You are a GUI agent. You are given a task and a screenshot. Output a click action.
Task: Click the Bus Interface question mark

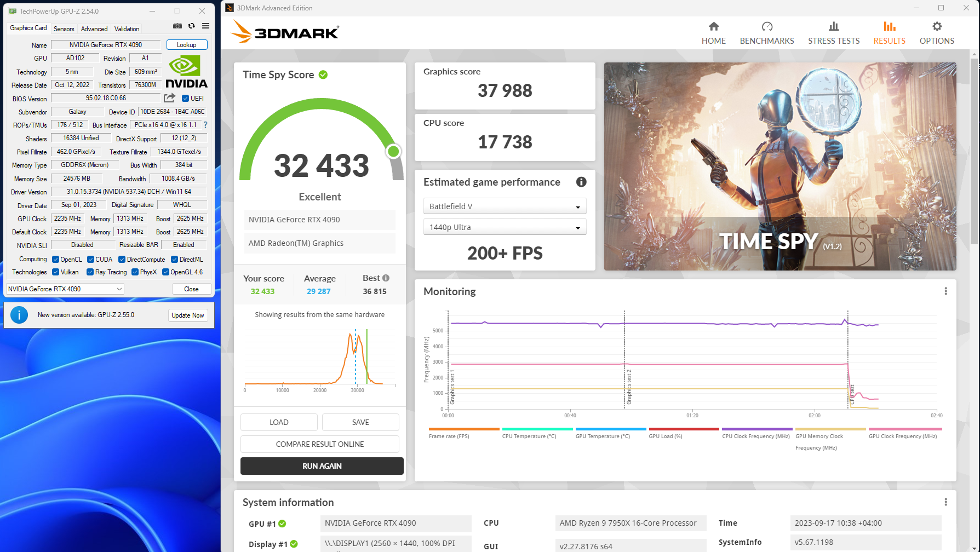[x=205, y=125]
